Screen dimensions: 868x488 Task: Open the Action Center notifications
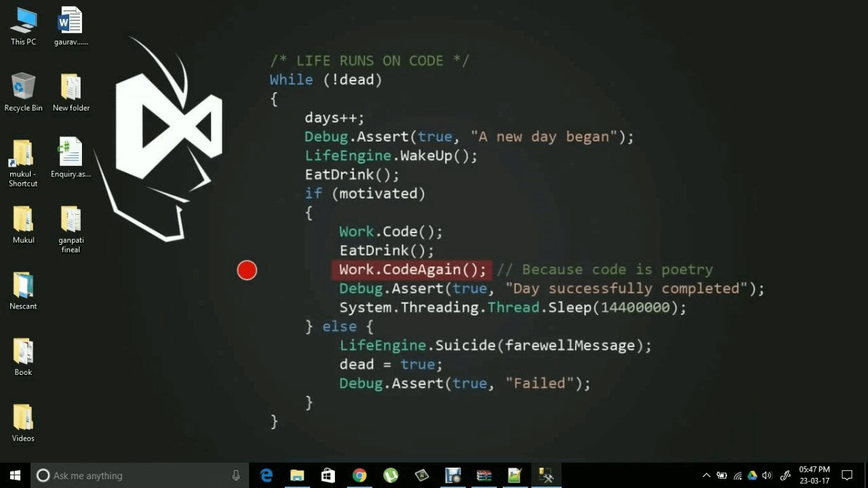(847, 475)
